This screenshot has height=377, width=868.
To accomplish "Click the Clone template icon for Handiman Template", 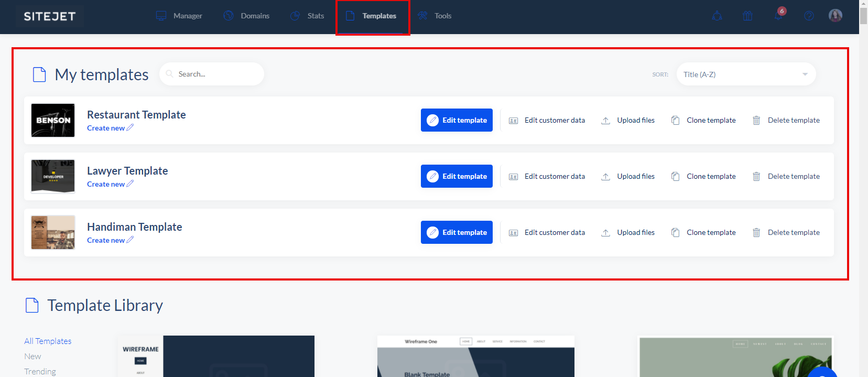I will [676, 233].
